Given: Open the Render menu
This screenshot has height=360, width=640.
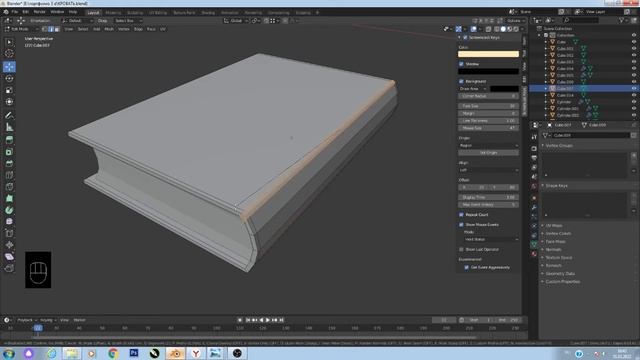Looking at the screenshot, I should pyautogui.click(x=40, y=12).
